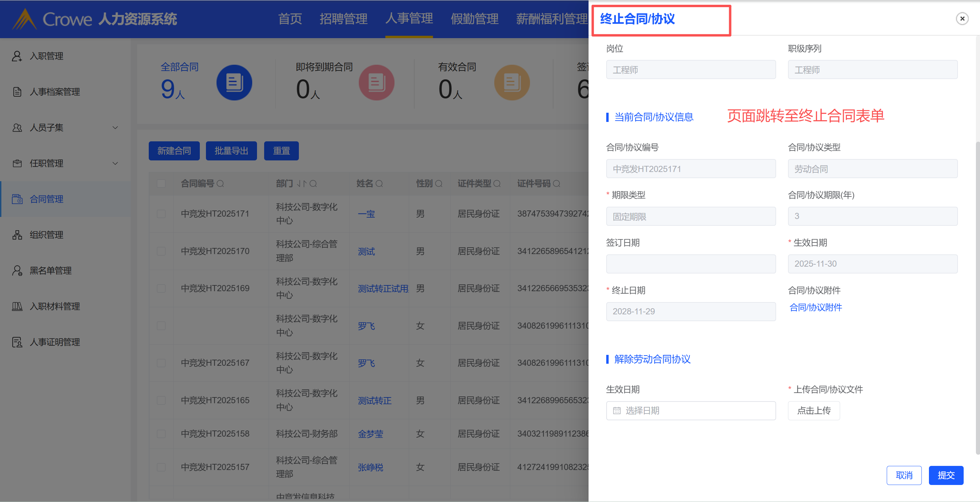Image resolution: width=980 pixels, height=502 pixels.
Task: Click search icon beside 姓名 column header
Action: tap(379, 184)
